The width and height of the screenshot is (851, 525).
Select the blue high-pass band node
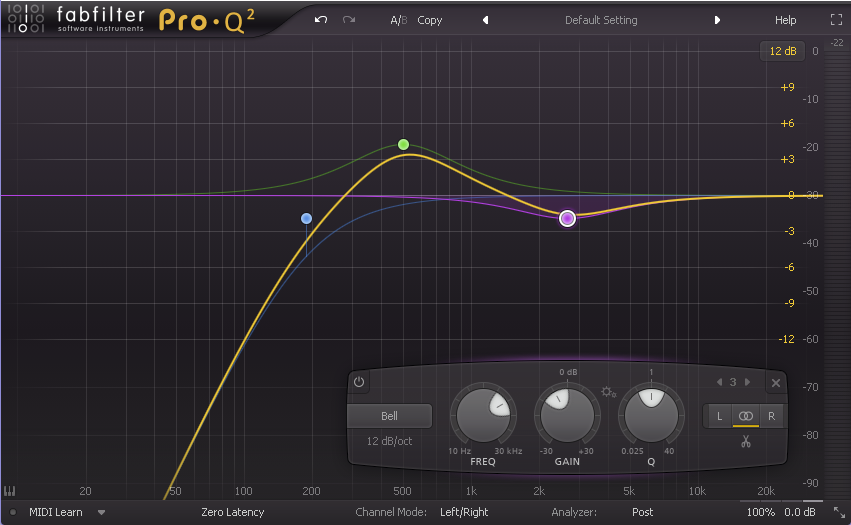coord(307,218)
